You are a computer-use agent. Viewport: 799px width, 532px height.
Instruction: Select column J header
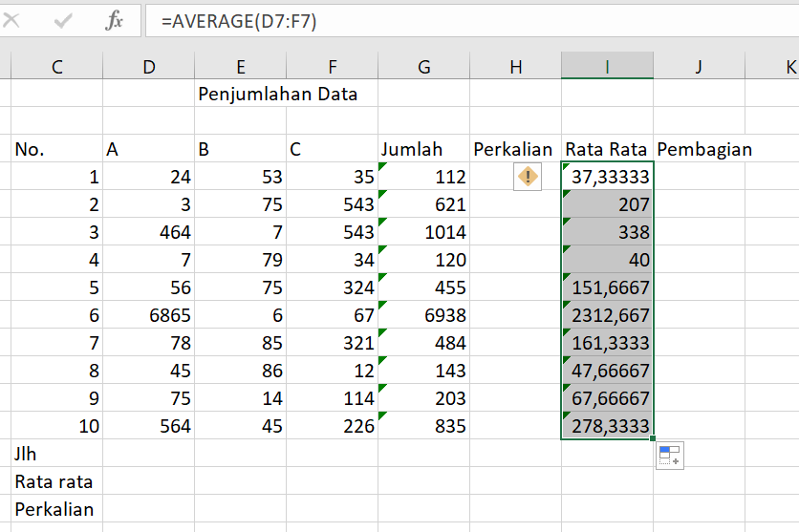[699, 66]
